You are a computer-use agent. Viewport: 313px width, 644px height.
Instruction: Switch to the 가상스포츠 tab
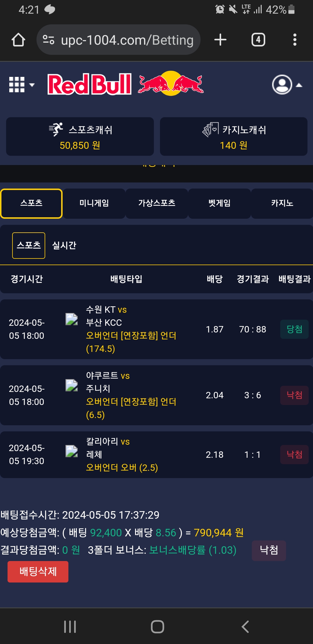coord(157,203)
